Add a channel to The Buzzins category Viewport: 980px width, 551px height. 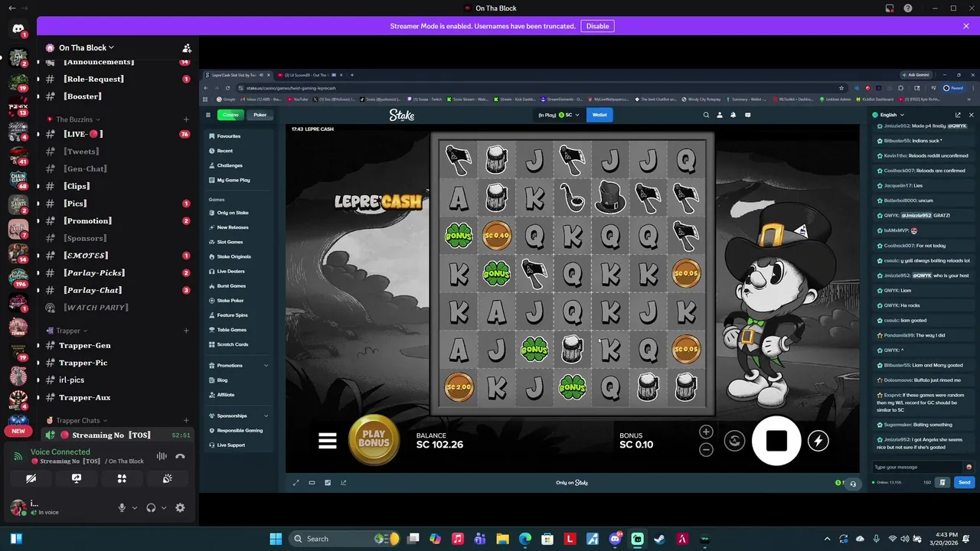tap(186, 119)
